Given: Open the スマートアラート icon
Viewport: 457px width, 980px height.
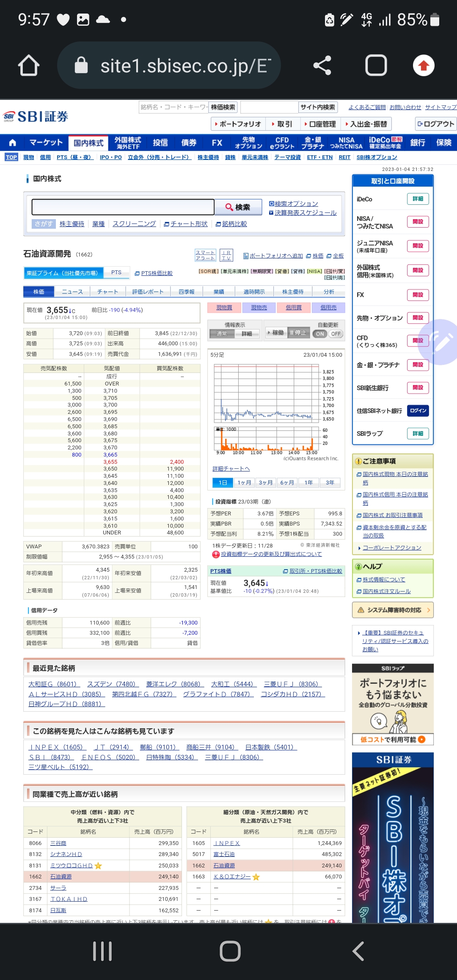Looking at the screenshot, I should 205,255.
